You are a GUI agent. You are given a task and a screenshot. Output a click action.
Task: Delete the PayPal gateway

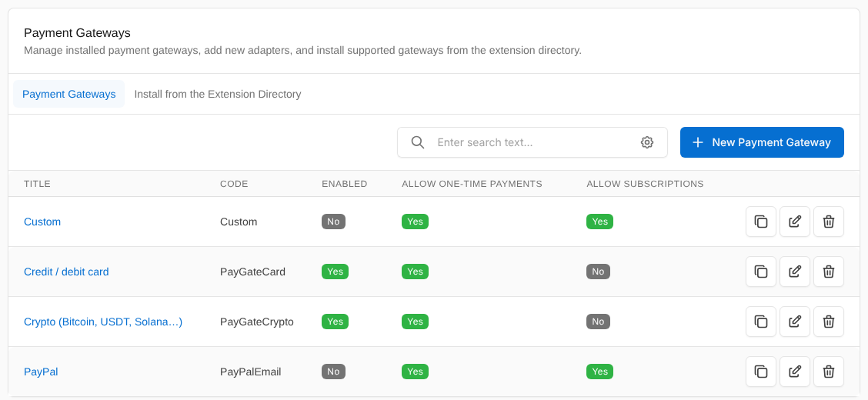click(x=829, y=372)
